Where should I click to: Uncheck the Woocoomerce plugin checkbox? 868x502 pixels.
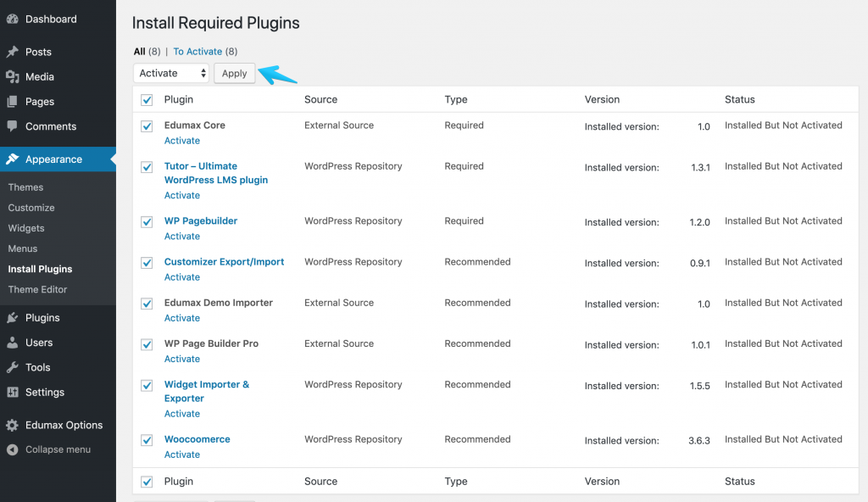(147, 440)
